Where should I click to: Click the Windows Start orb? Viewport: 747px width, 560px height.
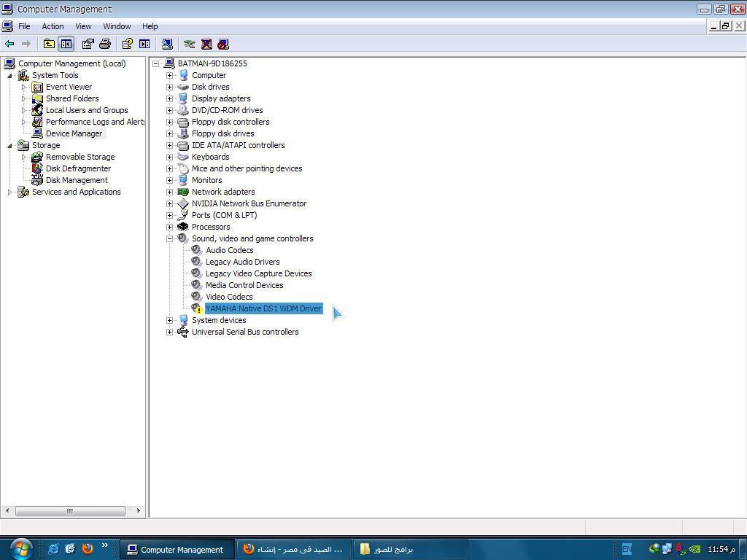(21, 548)
